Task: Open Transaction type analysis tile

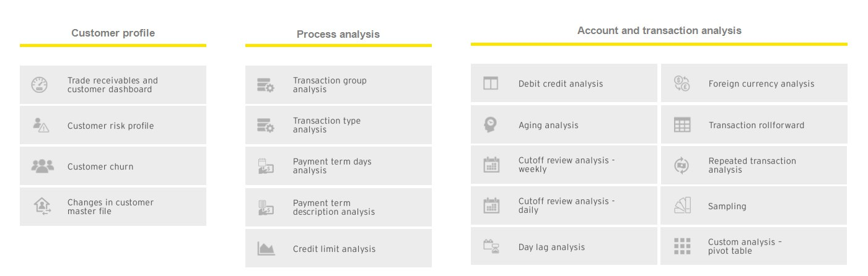Action: click(x=338, y=125)
